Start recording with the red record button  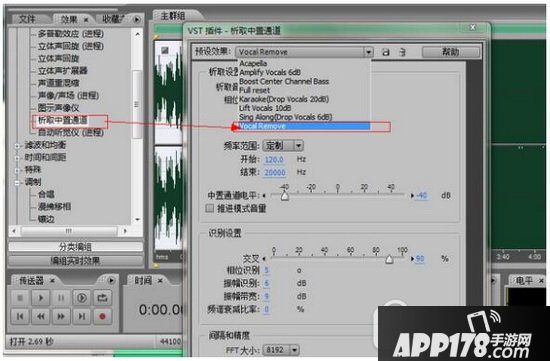(x=102, y=316)
